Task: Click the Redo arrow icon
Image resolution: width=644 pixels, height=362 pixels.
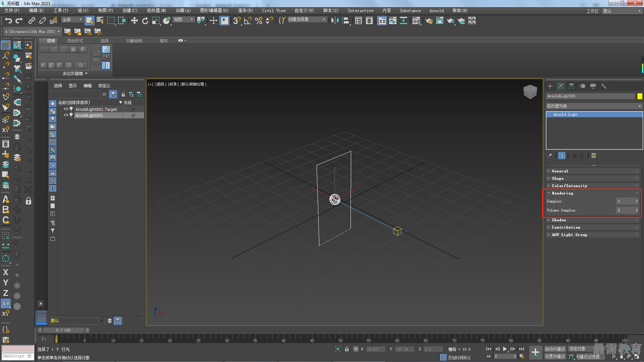Action: (x=19, y=21)
